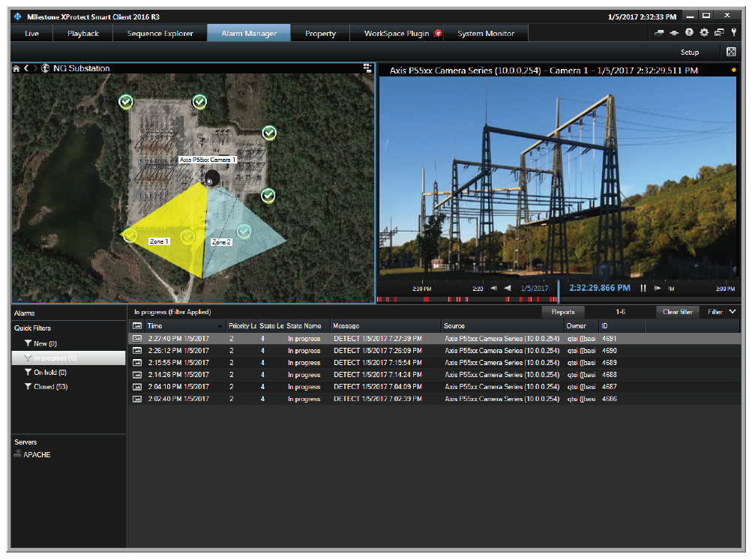Sort alarms by the ID column header

[622, 326]
